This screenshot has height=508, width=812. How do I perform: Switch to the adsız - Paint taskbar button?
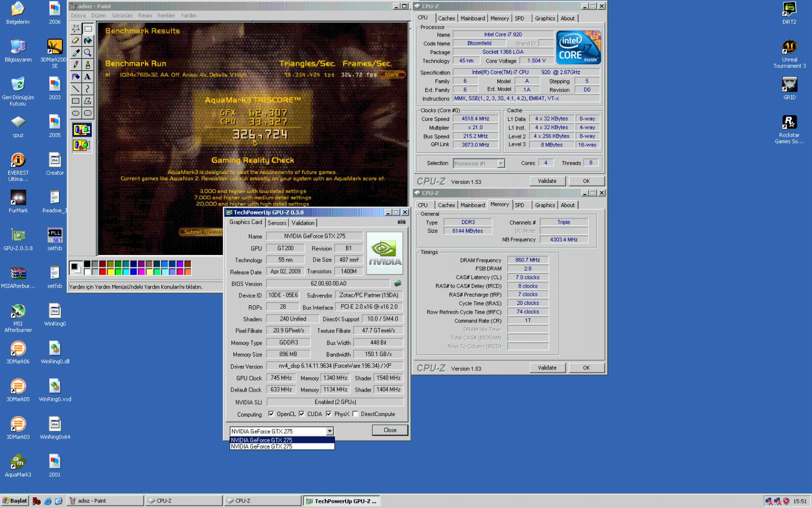tap(105, 501)
